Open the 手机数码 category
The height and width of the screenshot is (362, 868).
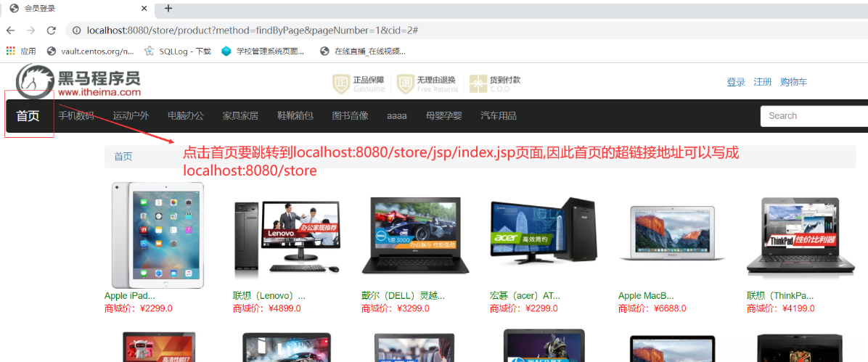point(76,115)
